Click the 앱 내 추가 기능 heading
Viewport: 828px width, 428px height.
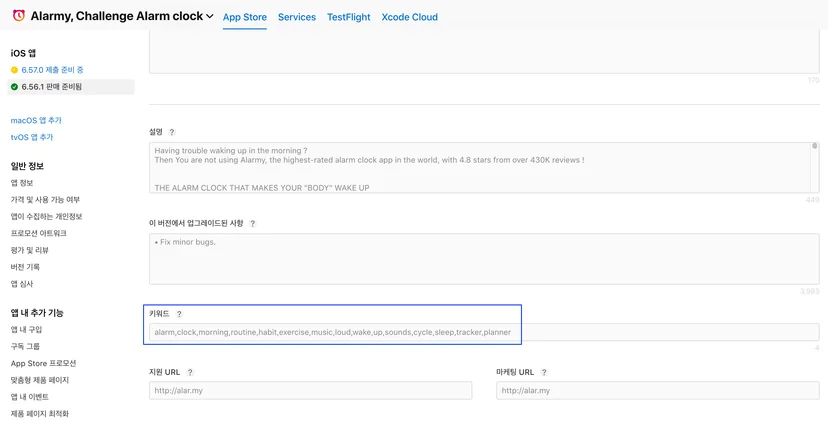click(37, 313)
